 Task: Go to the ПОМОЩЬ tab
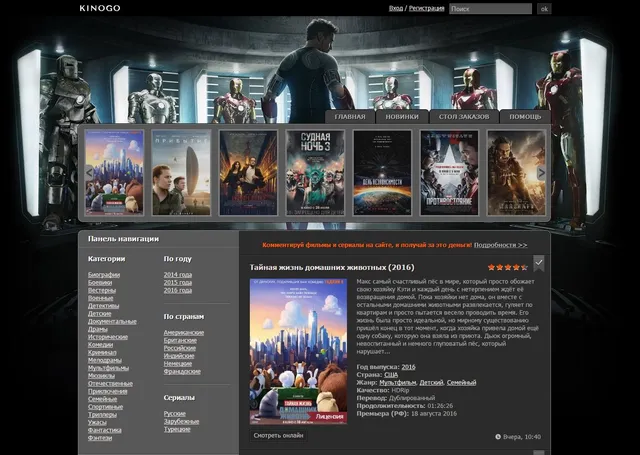point(525,117)
